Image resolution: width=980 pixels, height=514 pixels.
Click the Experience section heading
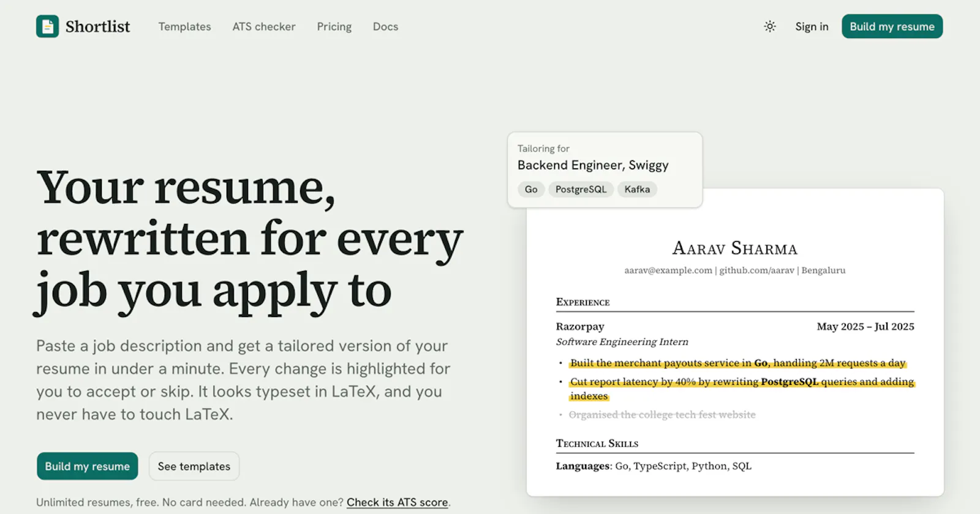[582, 302]
